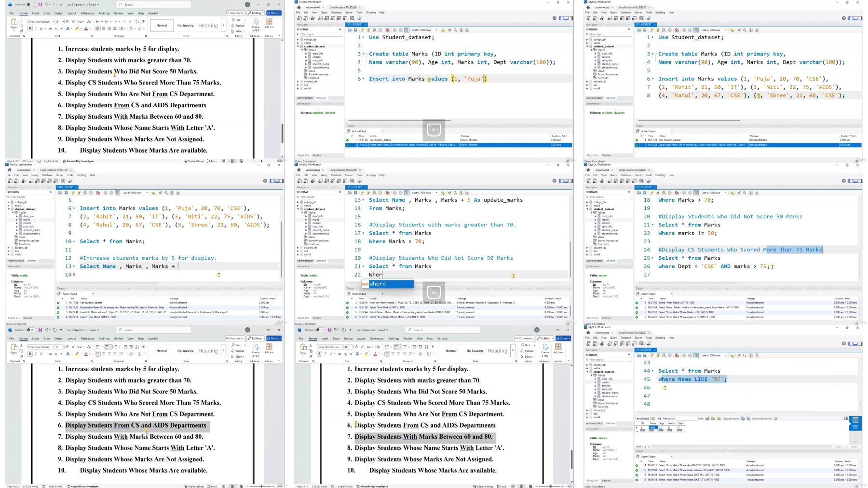Toggle the sidebar panel in six-line Workbench window
868x488 pixels.
[x=561, y=18]
